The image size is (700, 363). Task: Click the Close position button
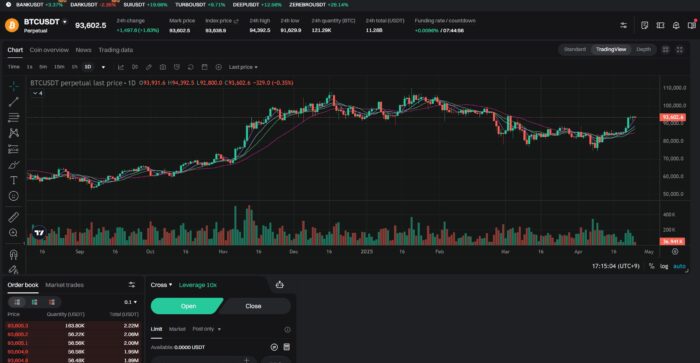point(253,306)
